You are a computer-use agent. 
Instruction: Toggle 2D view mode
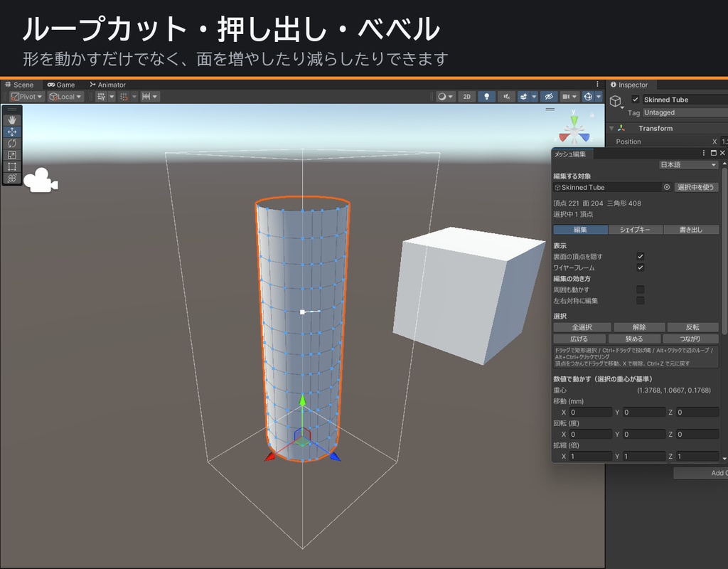point(466,97)
